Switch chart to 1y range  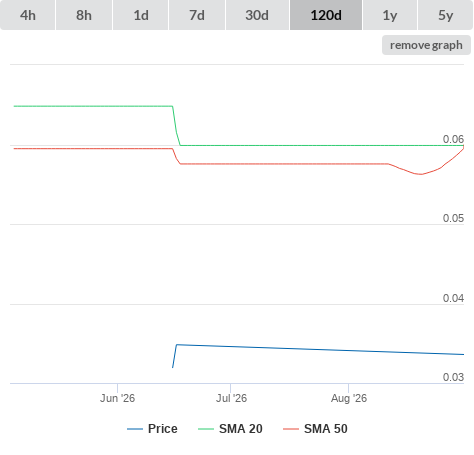[390, 15]
